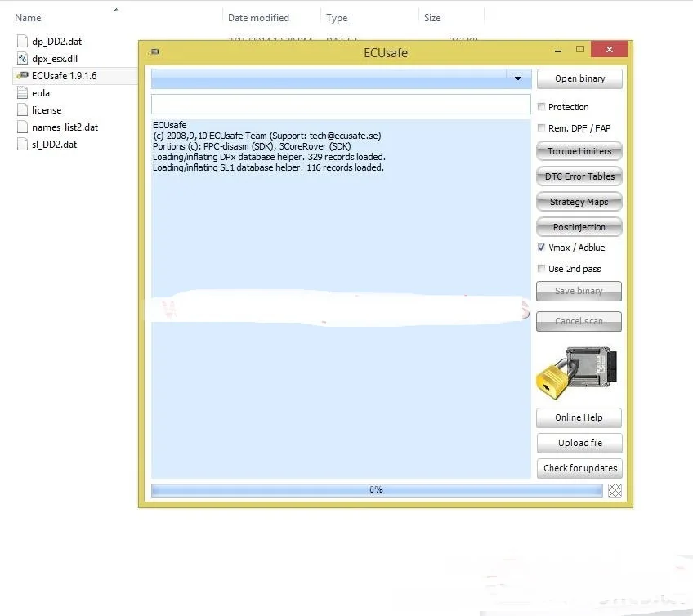The height and width of the screenshot is (616, 693).
Task: Uncheck the Vmax / Adblue checkbox
Action: point(541,247)
